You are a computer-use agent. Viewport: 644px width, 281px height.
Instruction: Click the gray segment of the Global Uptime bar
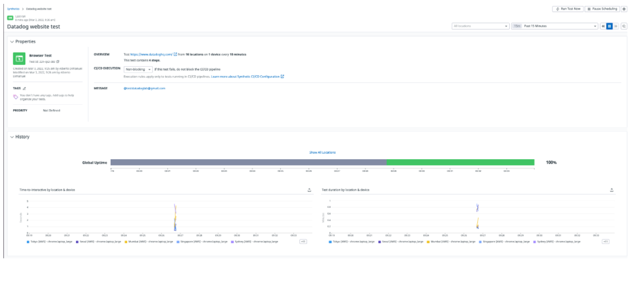248,163
